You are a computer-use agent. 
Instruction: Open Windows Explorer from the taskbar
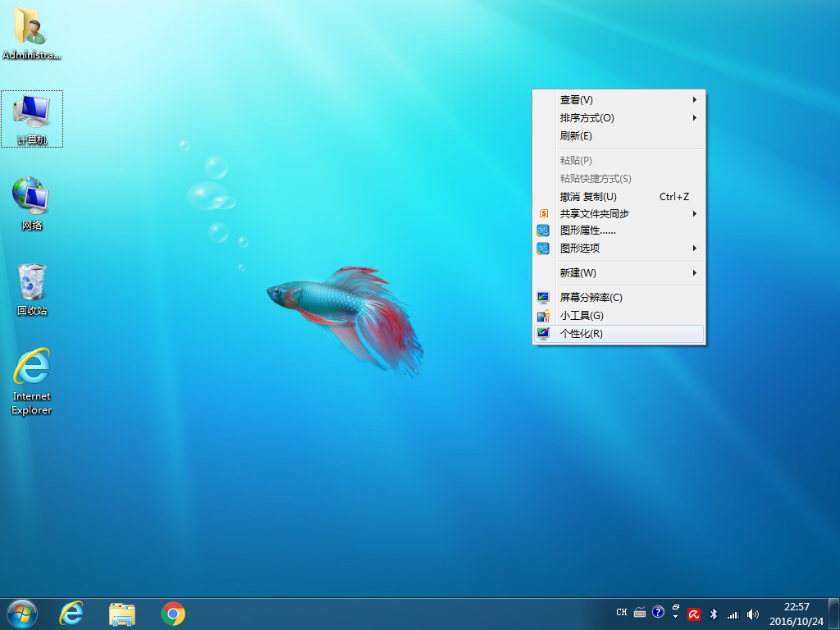(122, 613)
